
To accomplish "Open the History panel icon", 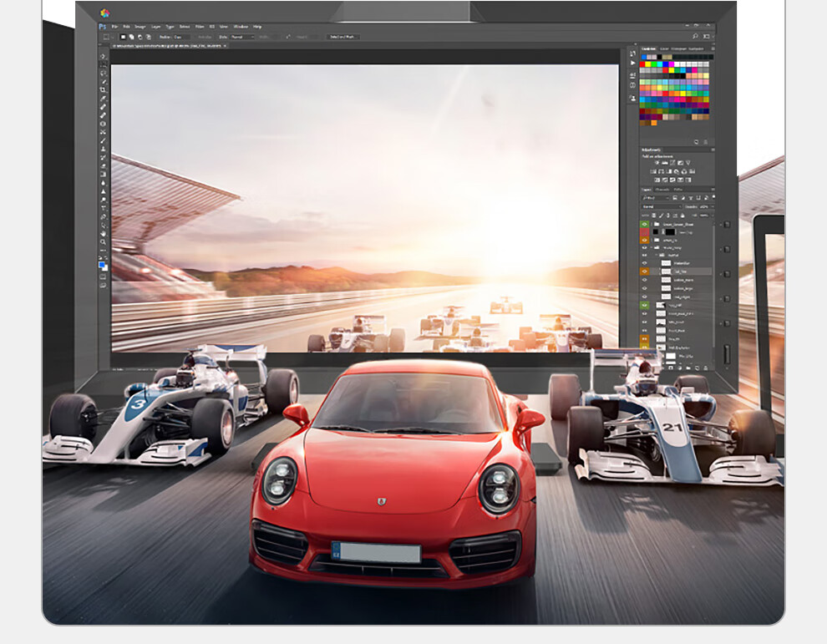I will point(632,53).
